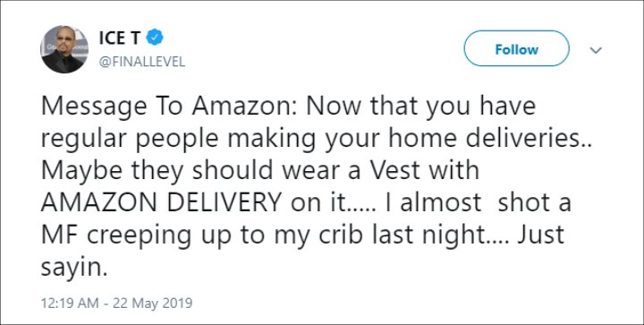644x325 pixels.
Task: Follow the ICE T account
Action: tap(516, 48)
